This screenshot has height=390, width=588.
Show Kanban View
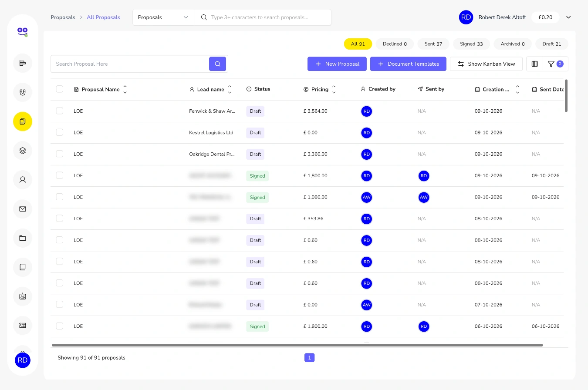(x=486, y=64)
